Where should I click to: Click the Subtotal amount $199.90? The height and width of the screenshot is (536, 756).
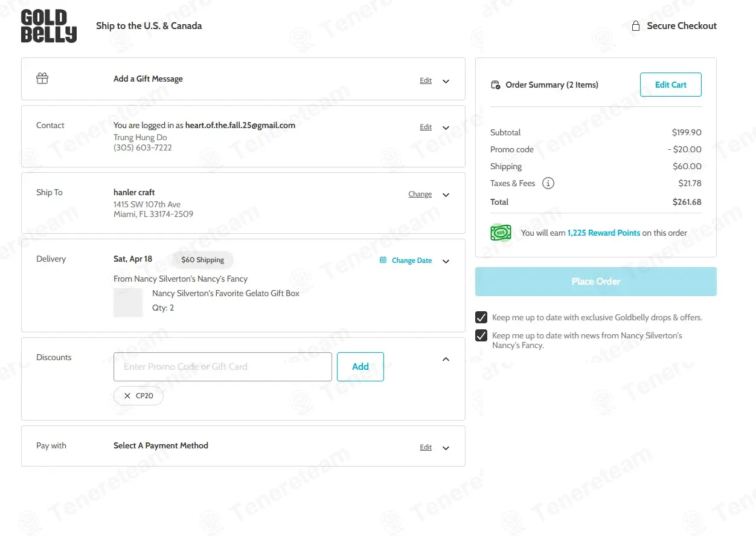tap(687, 132)
